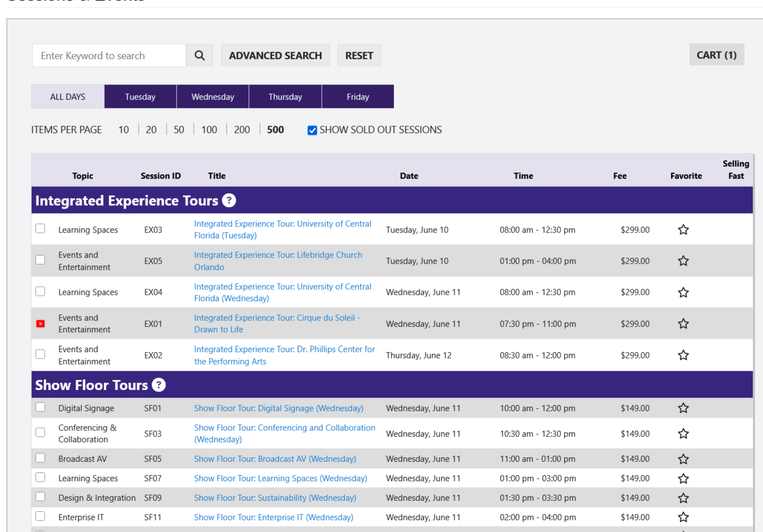Open Show Floor Tour: Sustainability (Wednesday) link
Screen dimensions: 763x532
275,498
